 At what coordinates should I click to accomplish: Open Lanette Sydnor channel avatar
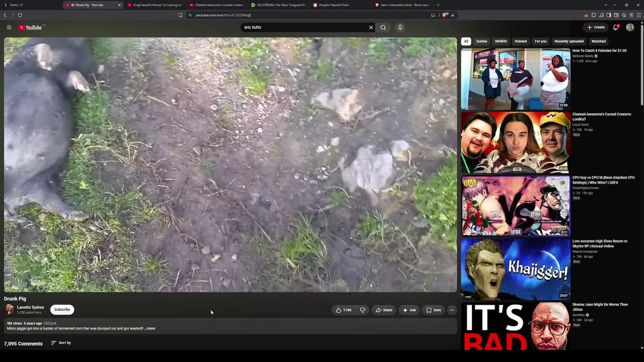9,310
